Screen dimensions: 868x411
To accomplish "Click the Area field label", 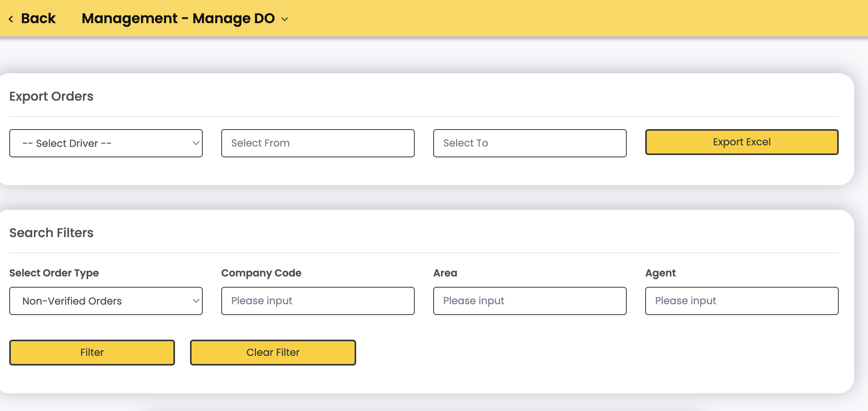I will [x=445, y=273].
